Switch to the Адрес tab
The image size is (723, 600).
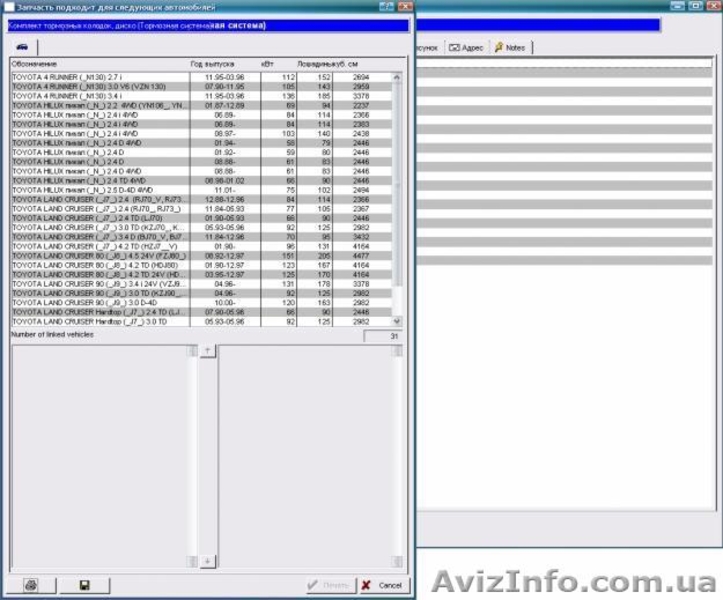(469, 47)
